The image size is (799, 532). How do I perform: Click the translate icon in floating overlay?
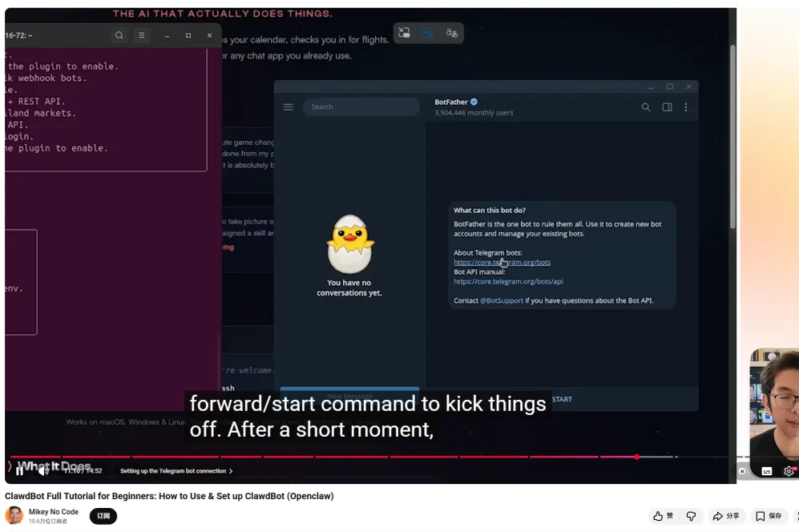[451, 33]
